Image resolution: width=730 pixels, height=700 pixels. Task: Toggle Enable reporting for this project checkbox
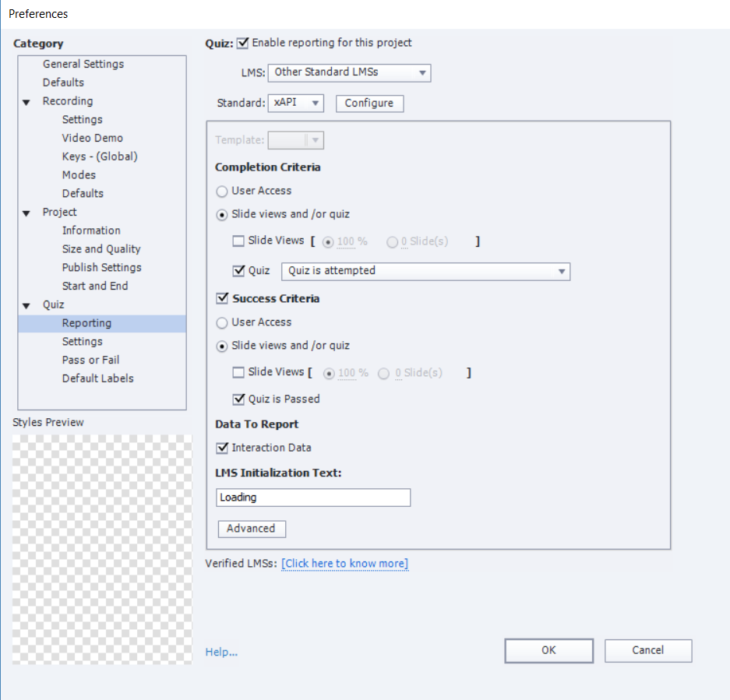pos(242,44)
